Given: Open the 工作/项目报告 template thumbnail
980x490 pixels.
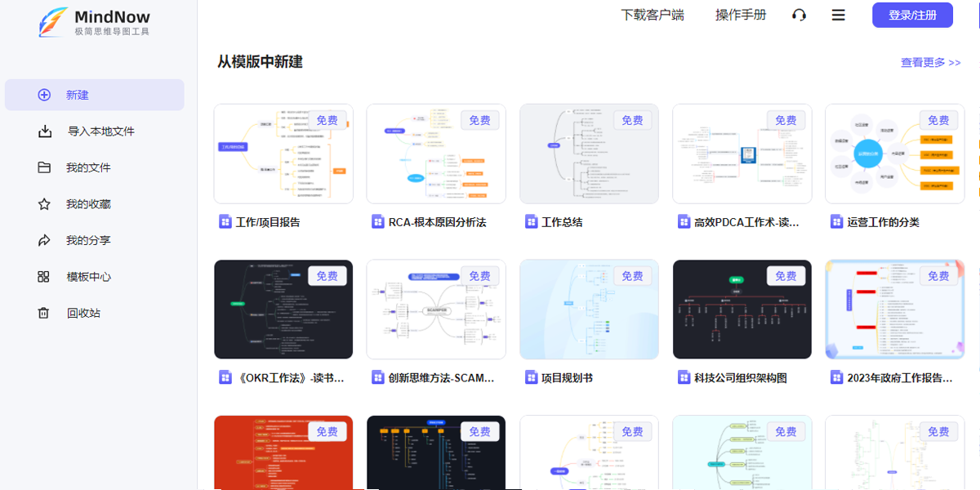Looking at the screenshot, I should (x=283, y=153).
